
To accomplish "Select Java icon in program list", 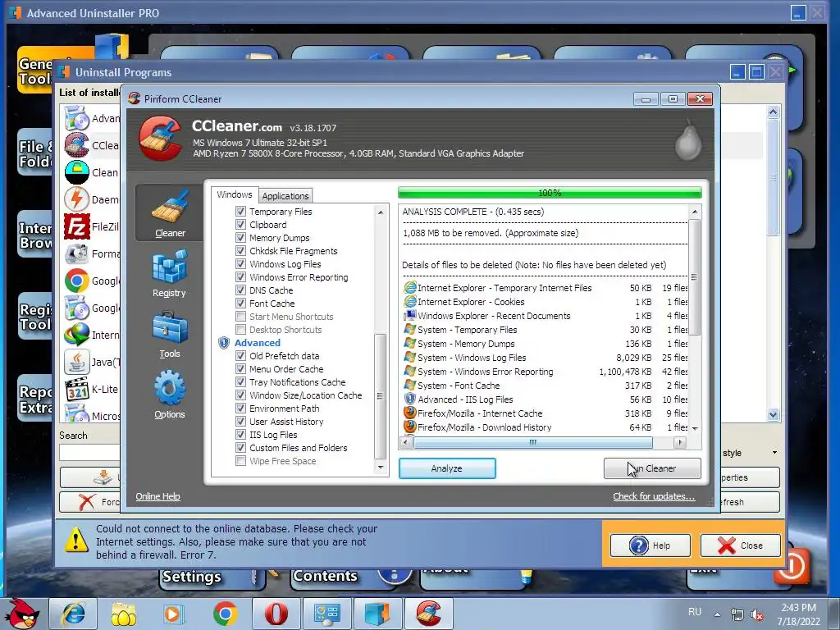I will [76, 362].
